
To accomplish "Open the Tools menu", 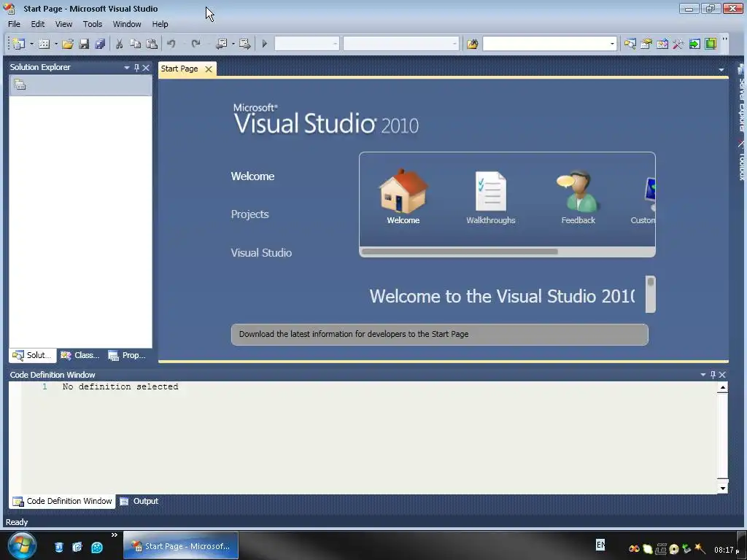I will [x=93, y=24].
